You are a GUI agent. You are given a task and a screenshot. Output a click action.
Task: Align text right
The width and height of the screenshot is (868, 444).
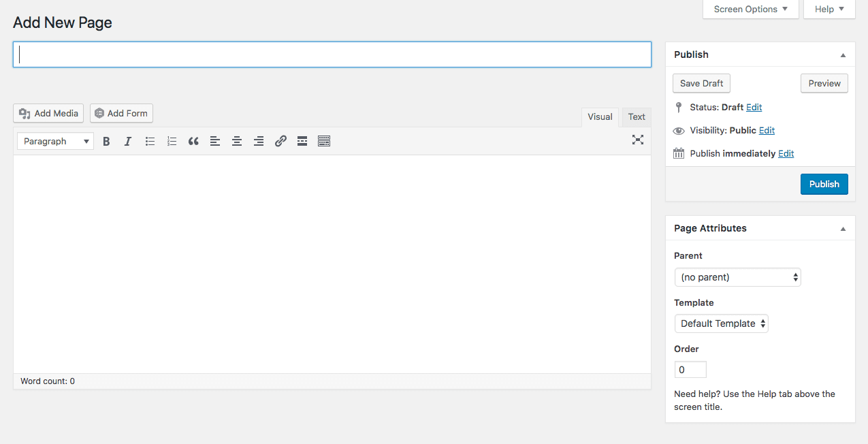(x=259, y=141)
